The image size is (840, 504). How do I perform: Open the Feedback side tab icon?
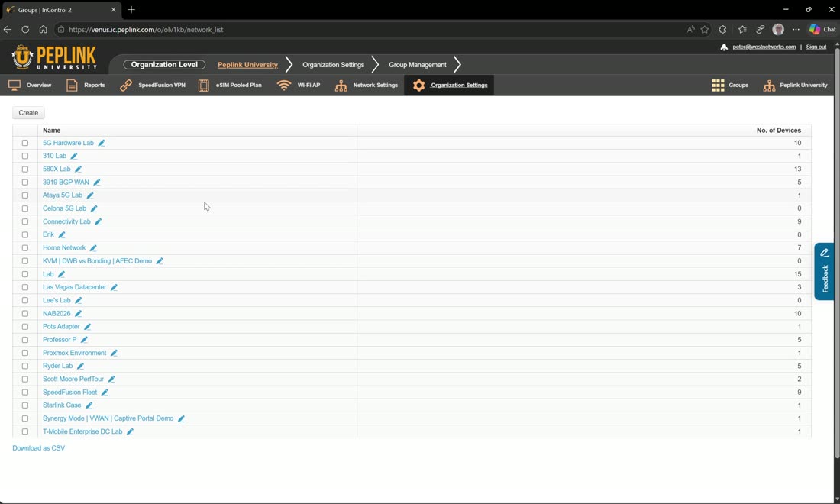click(825, 253)
